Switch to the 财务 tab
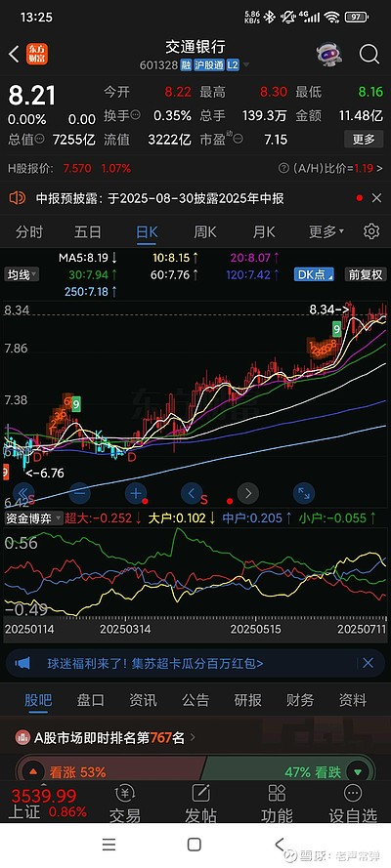The width and height of the screenshot is (391, 868). [x=300, y=700]
